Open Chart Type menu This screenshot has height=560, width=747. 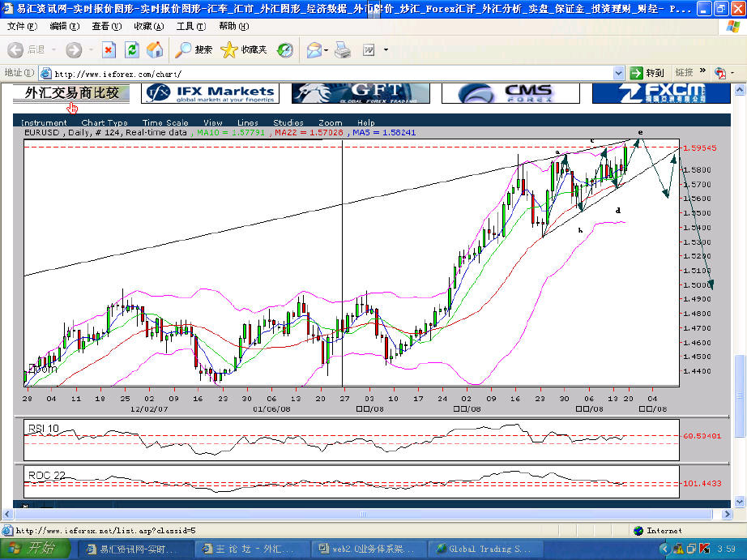click(x=105, y=122)
